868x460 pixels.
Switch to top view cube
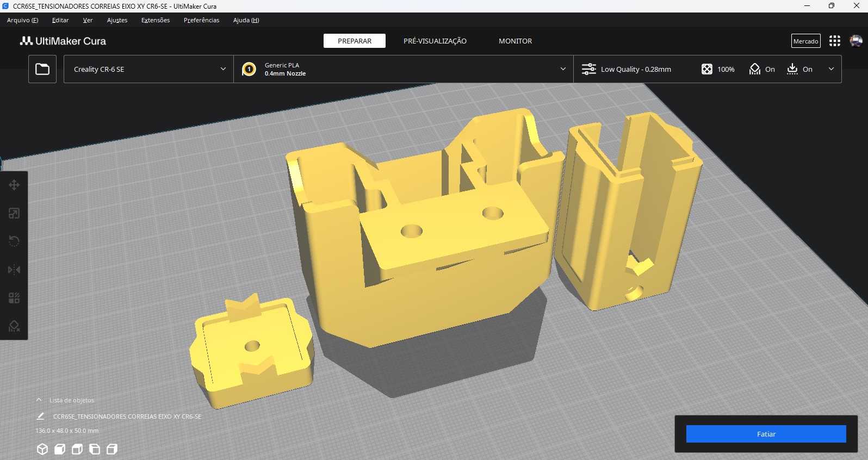click(x=77, y=449)
